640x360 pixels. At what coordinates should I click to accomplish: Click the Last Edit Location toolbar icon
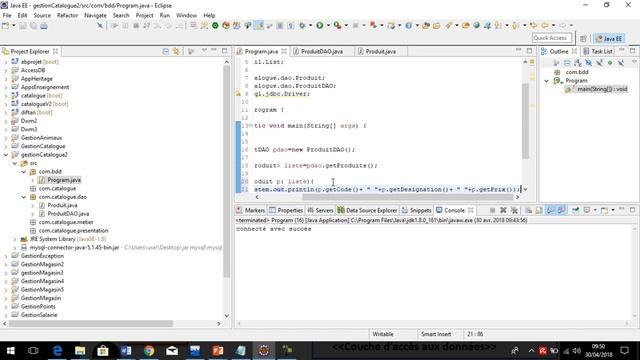click(x=533, y=25)
